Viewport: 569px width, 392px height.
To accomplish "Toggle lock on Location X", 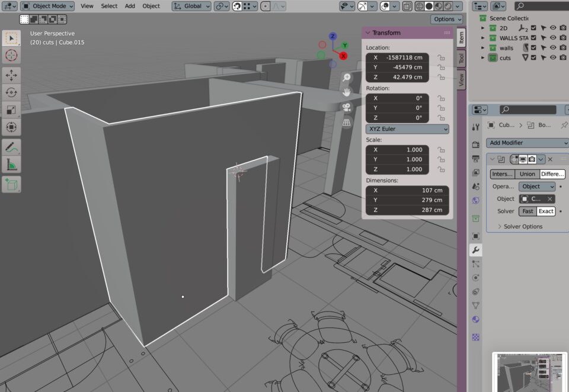I will tap(441, 57).
